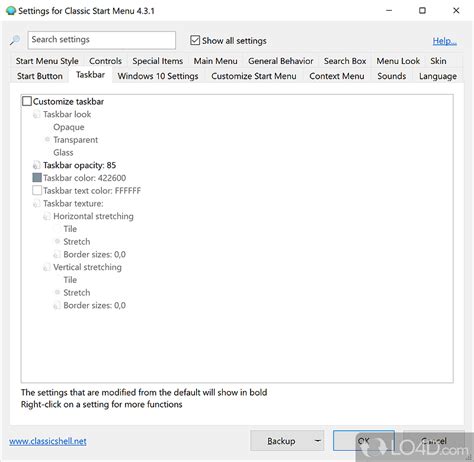Open the Backup button dropdown arrow

(x=318, y=441)
